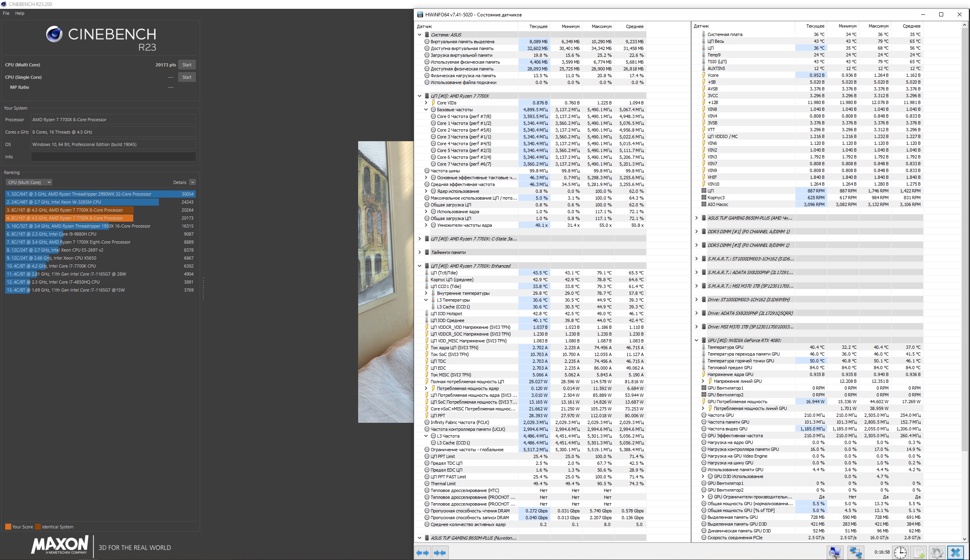Collapse the Система: ASUS sensor group
970x560 pixels.
click(x=419, y=35)
